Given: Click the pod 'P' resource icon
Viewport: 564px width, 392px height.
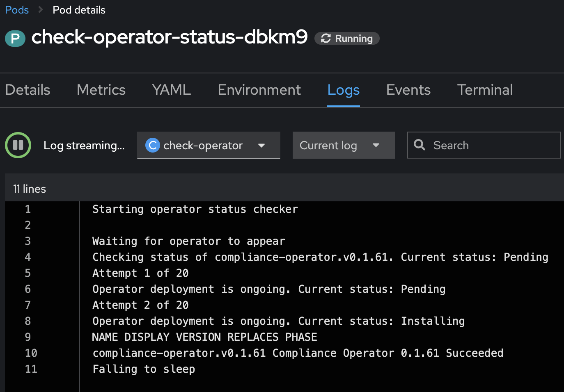Looking at the screenshot, I should (15, 39).
